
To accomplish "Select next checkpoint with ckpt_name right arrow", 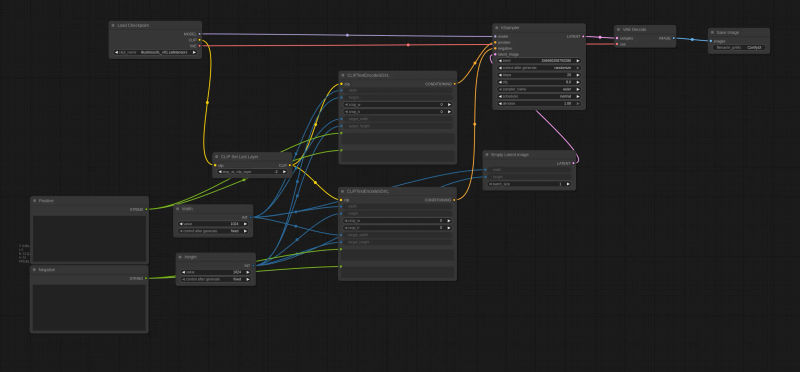I will pos(194,52).
